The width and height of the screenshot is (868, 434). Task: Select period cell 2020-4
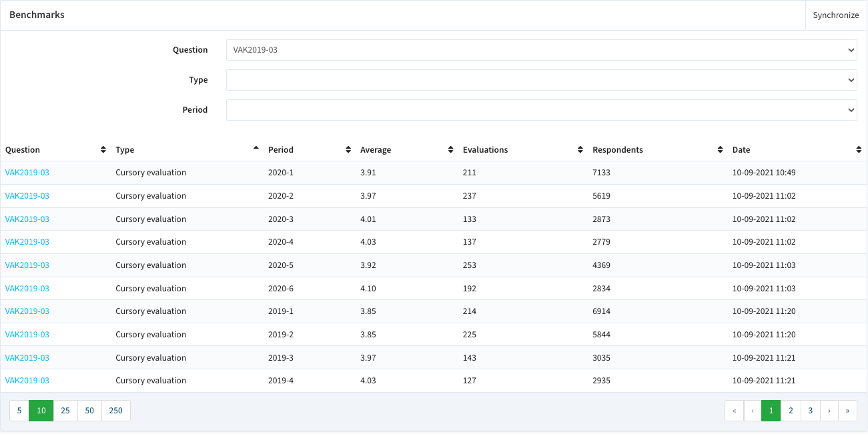pyautogui.click(x=281, y=242)
